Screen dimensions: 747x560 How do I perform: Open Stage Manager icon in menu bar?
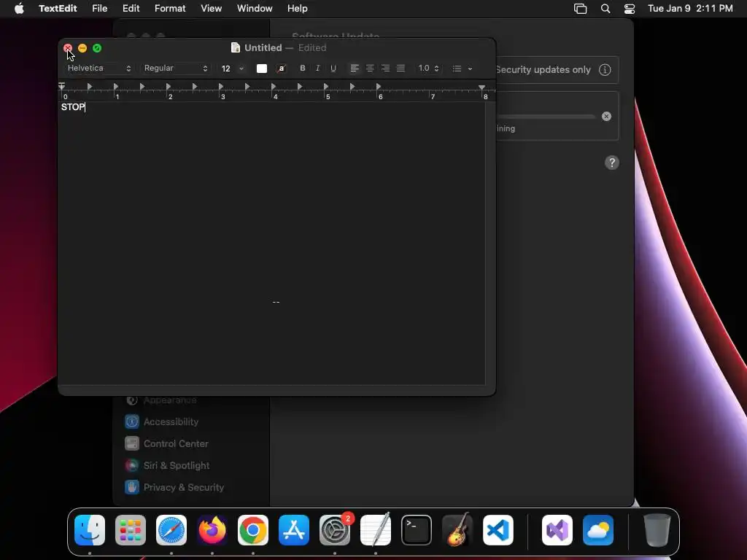pos(580,9)
